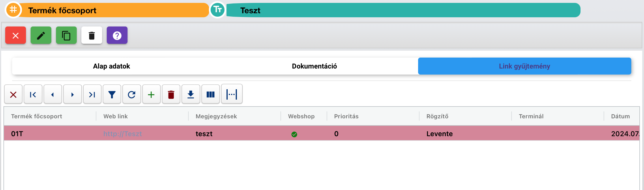Viewport: 644px width, 190px height.
Task: Delete row with dark red trash icon
Action: tap(171, 94)
